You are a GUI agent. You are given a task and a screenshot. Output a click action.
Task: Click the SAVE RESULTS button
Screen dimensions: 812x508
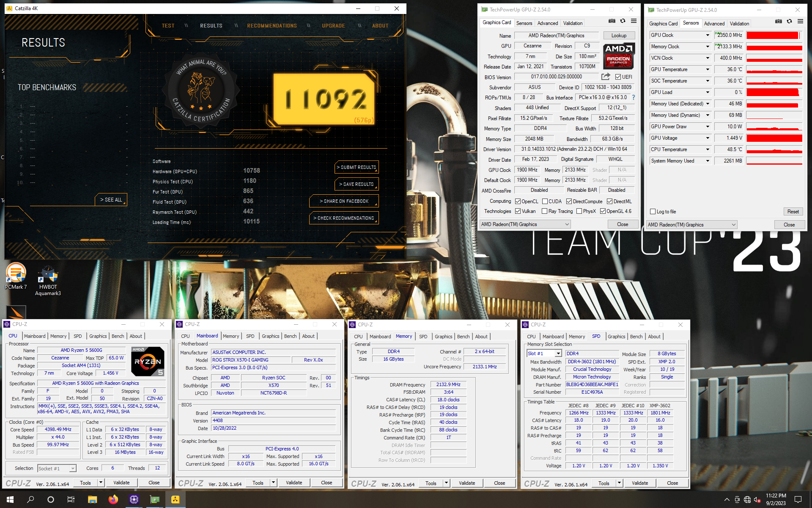356,184
